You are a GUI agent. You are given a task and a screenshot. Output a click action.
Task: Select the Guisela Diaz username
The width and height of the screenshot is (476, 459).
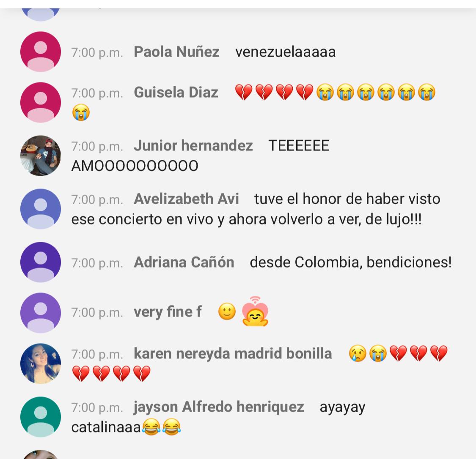[x=176, y=92]
